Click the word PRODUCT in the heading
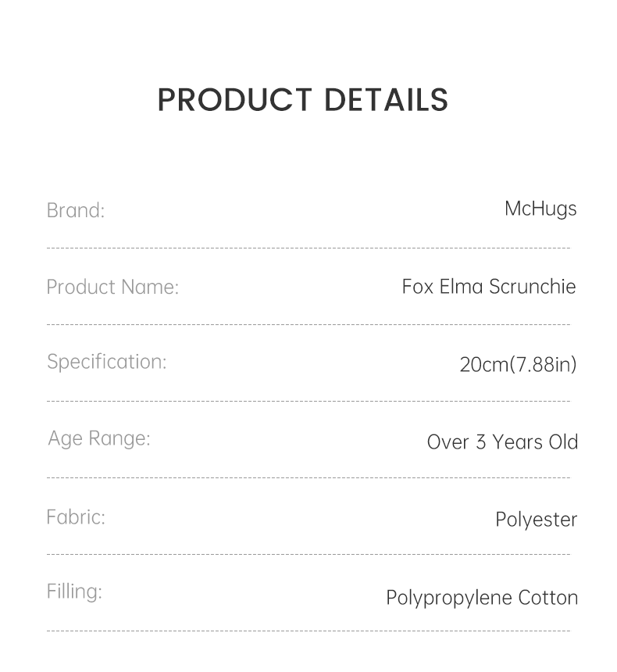The image size is (617, 672). tap(234, 100)
